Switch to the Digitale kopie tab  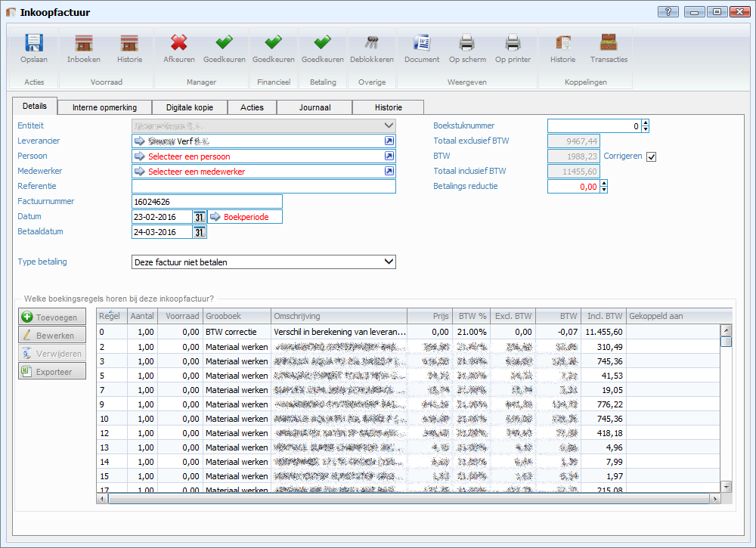tap(190, 107)
